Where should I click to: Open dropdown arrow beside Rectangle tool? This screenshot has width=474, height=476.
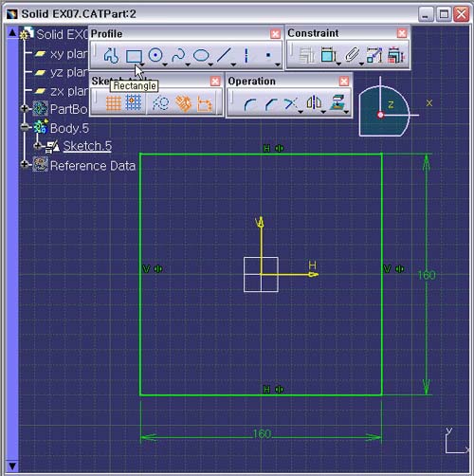coord(142,64)
